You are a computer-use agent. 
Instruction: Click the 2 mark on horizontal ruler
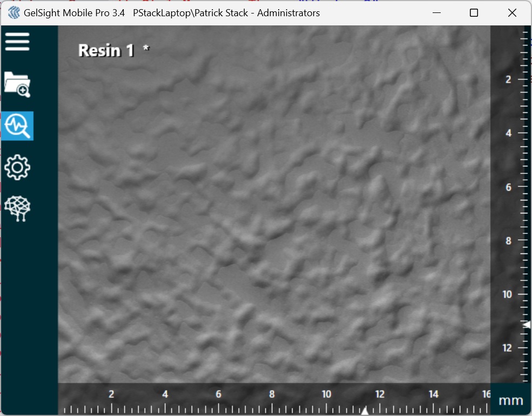point(111,394)
